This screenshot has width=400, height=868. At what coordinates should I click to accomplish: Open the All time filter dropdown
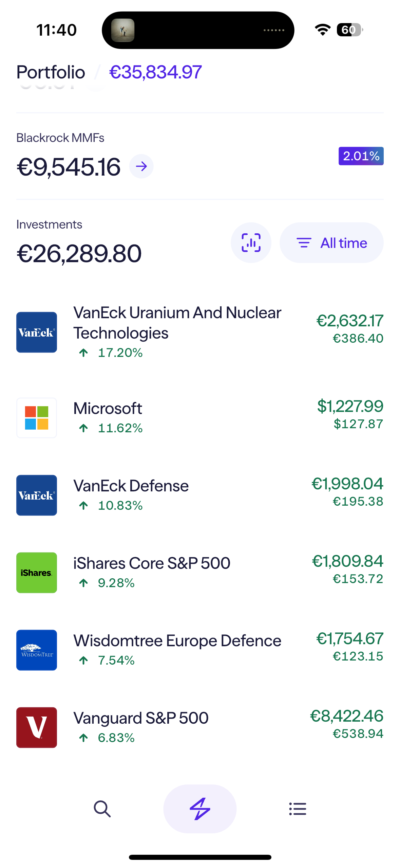[331, 243]
